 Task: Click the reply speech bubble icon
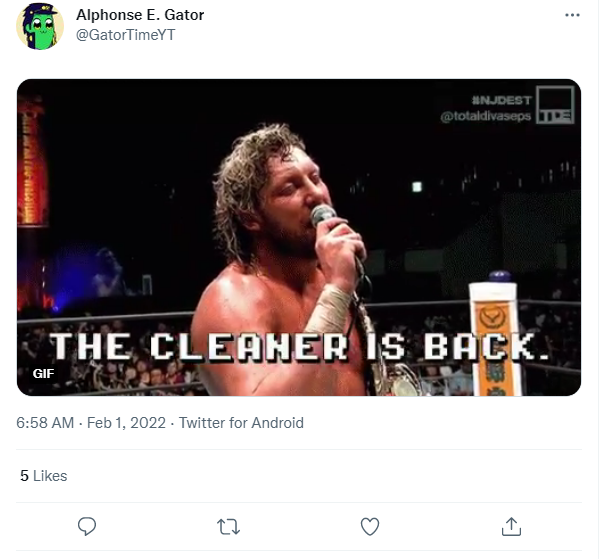click(87, 526)
